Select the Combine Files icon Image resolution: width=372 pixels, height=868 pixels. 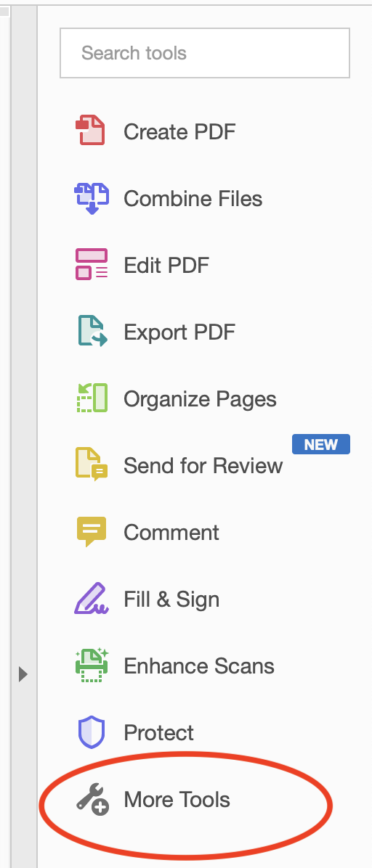pyautogui.click(x=92, y=198)
